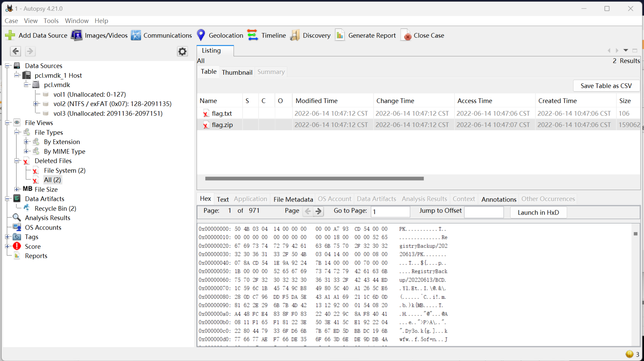Click Save Table as CSV button
Image resolution: width=644 pixels, height=361 pixels.
point(606,86)
